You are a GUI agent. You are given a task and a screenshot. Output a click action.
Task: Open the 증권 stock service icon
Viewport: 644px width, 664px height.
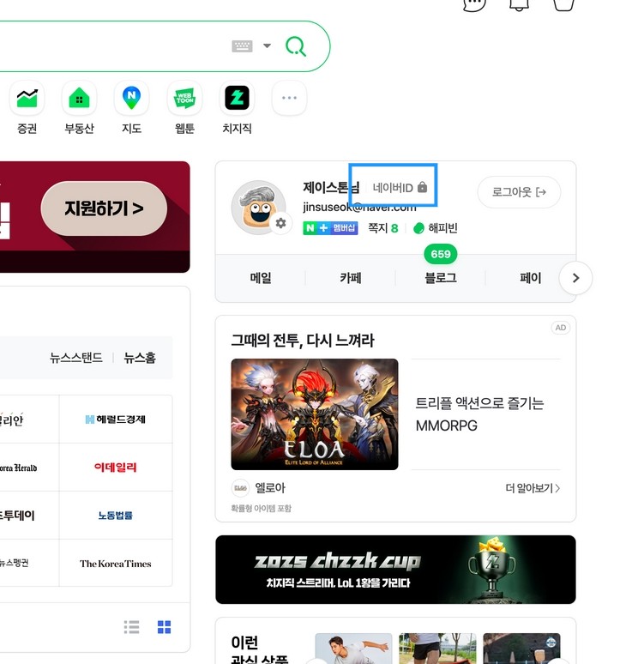(x=27, y=100)
